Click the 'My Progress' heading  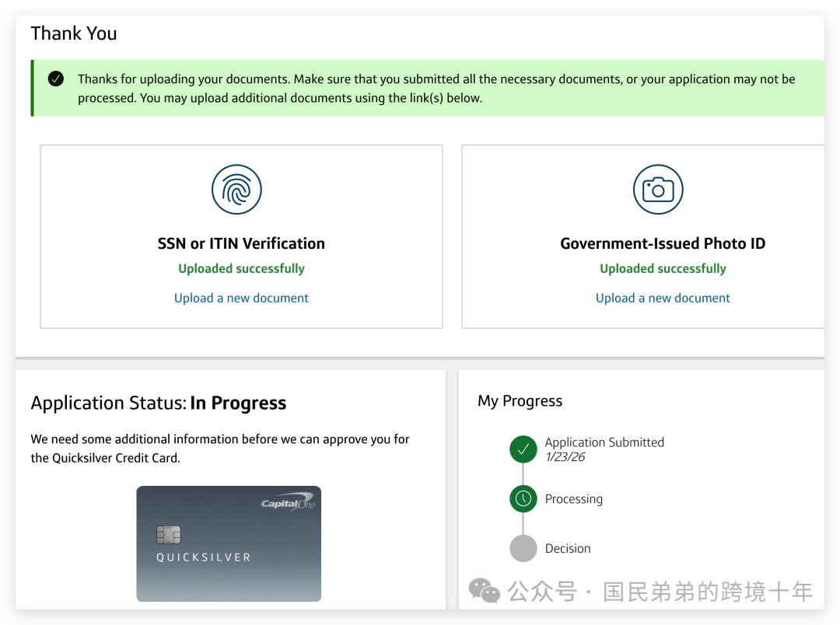point(520,400)
